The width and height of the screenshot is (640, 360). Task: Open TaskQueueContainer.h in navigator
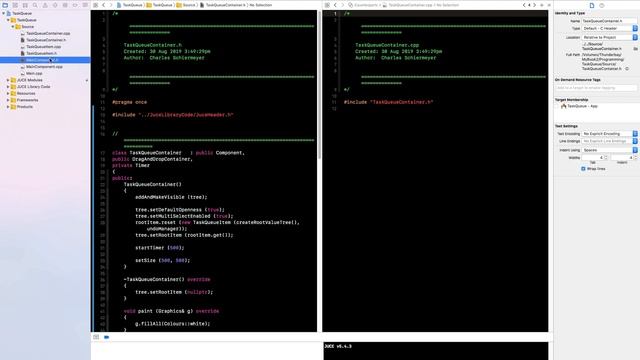(x=46, y=40)
